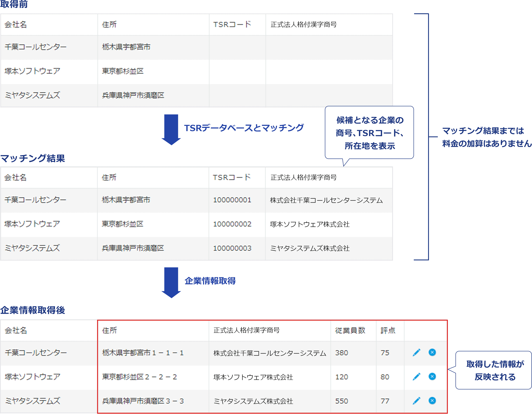Click the マッチング結果 heading
532x414 pixels.
(x=33, y=158)
